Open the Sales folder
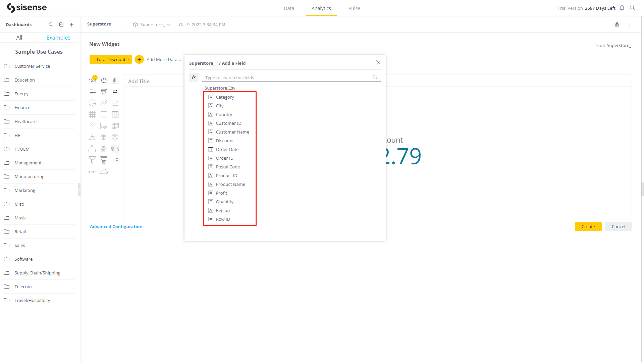644x362 pixels. tap(39, 245)
